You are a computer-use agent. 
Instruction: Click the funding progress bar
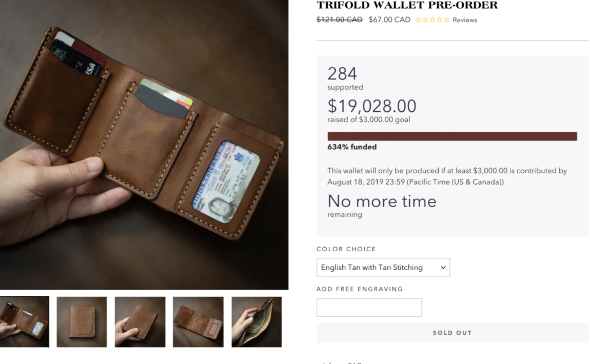453,136
